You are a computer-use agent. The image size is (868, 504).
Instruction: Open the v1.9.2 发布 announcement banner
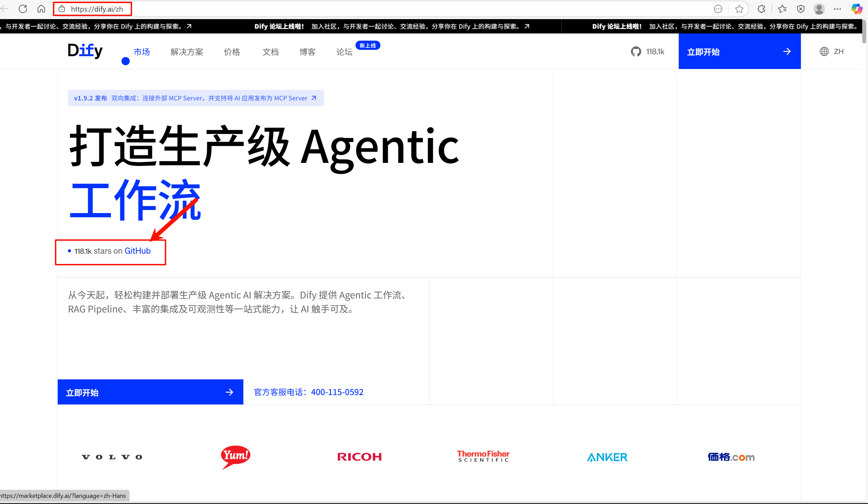pyautogui.click(x=195, y=98)
